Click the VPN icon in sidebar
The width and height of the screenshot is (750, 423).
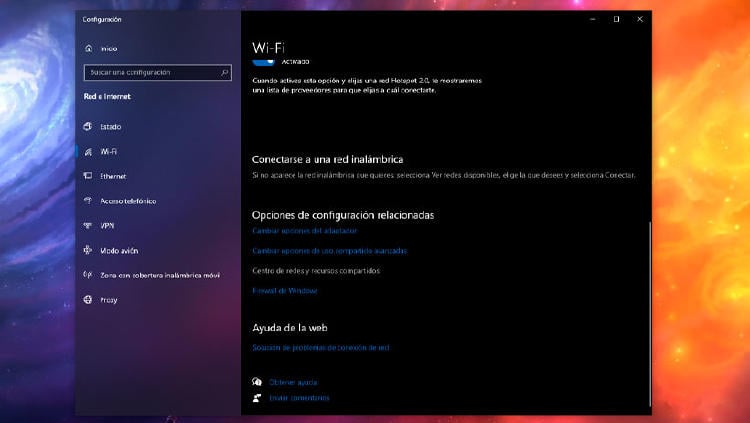tap(89, 226)
